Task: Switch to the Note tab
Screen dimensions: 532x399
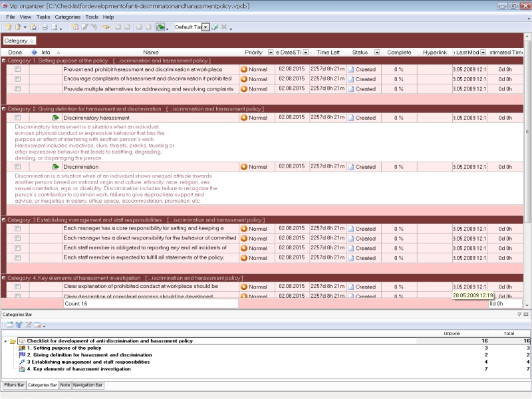Action: [x=65, y=385]
